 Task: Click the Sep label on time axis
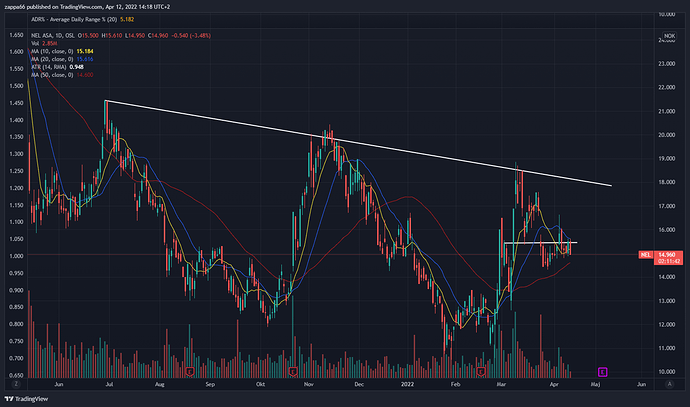click(210, 384)
